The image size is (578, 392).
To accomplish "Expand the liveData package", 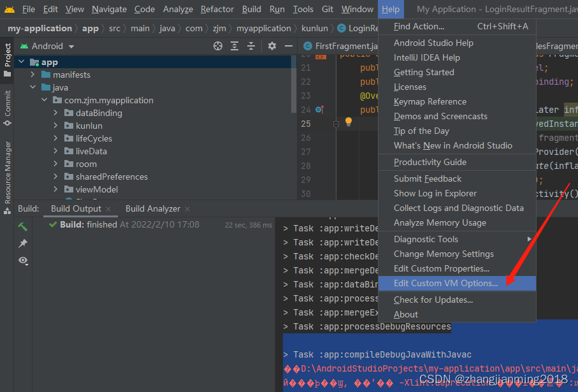I will coord(55,151).
